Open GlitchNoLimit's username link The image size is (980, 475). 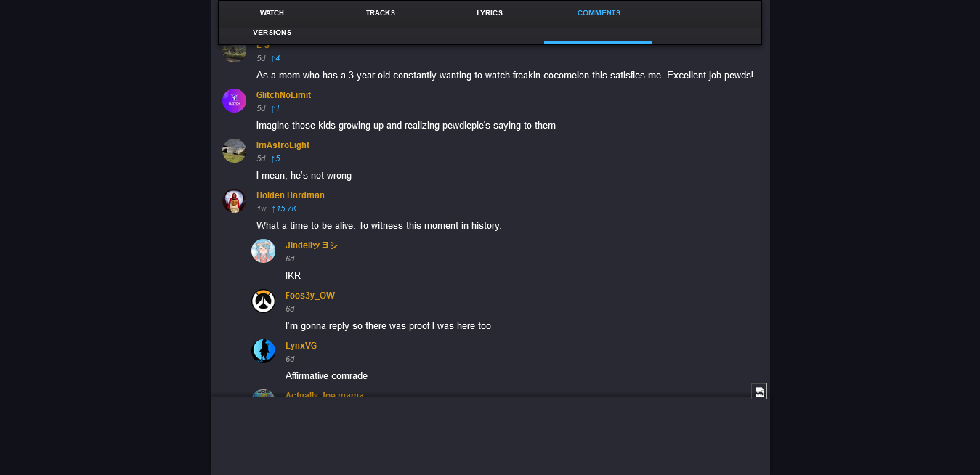tap(283, 95)
